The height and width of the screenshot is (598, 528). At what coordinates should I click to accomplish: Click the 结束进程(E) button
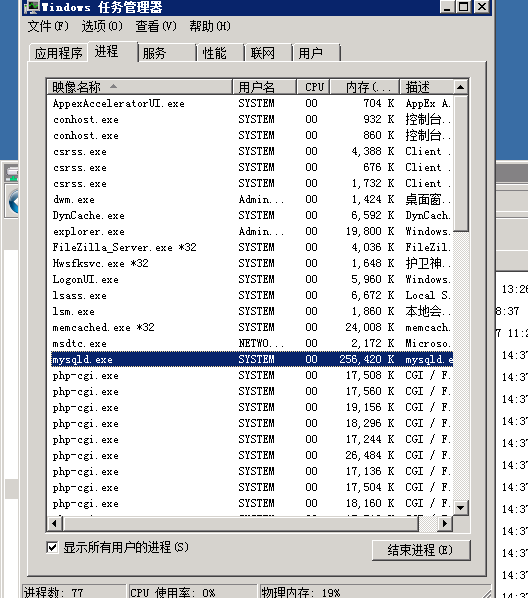pos(421,550)
